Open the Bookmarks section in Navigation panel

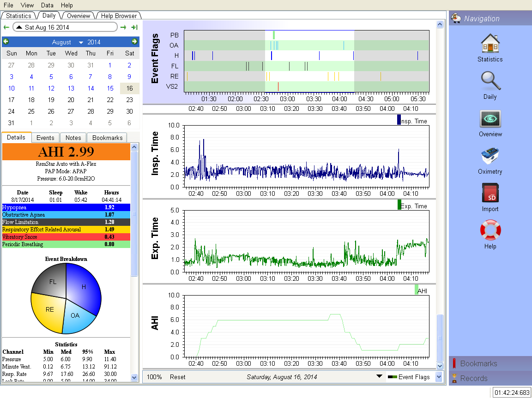point(490,363)
